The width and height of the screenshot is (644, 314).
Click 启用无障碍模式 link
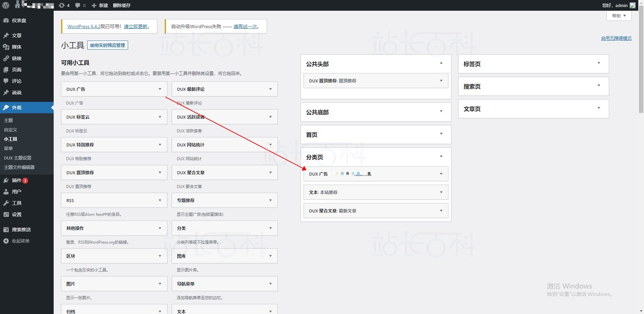pyautogui.click(x=616, y=38)
